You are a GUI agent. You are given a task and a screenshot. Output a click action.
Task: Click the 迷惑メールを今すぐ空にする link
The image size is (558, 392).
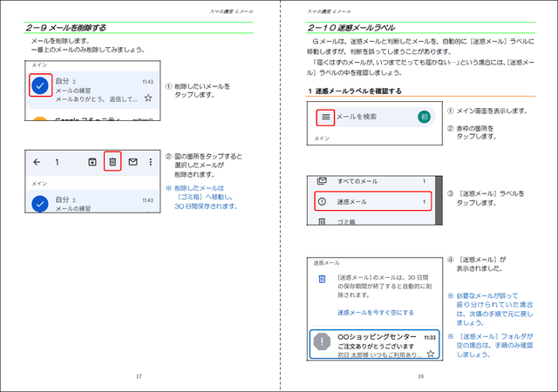[376, 313]
